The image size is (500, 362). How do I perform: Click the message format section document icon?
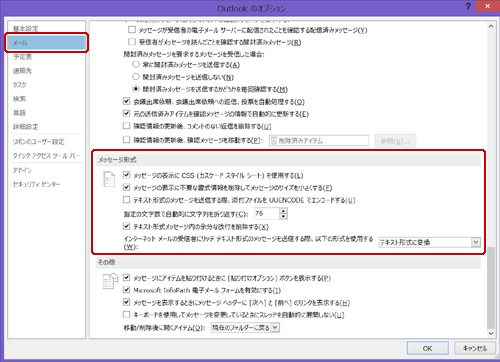click(x=109, y=179)
